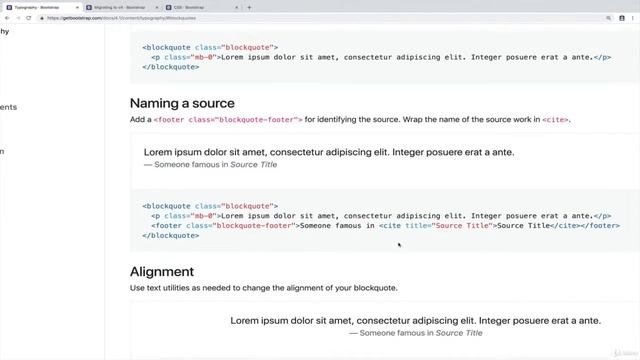Click the lock icon in the address bar
This screenshot has width=640, height=360.
coord(42,18)
